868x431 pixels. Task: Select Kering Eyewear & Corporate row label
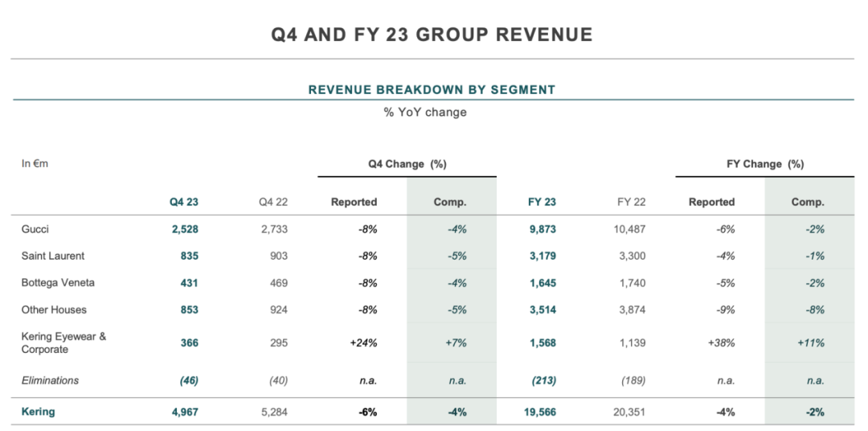click(x=63, y=343)
